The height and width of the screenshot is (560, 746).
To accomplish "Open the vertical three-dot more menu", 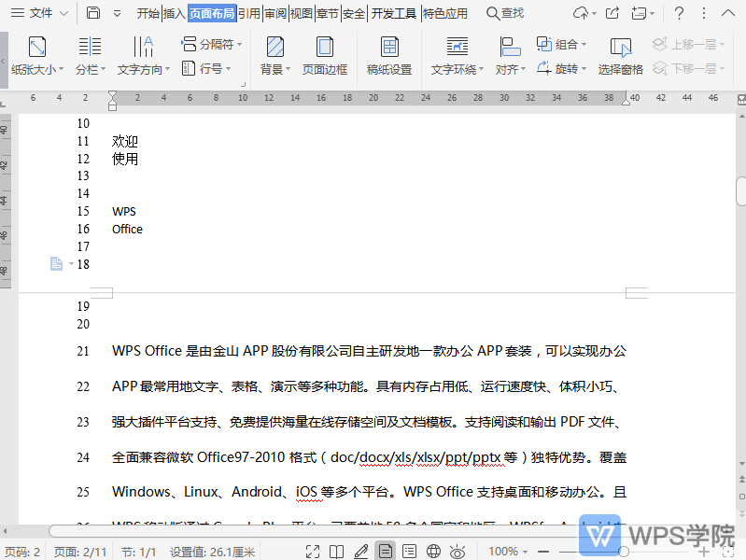I will 704,13.
